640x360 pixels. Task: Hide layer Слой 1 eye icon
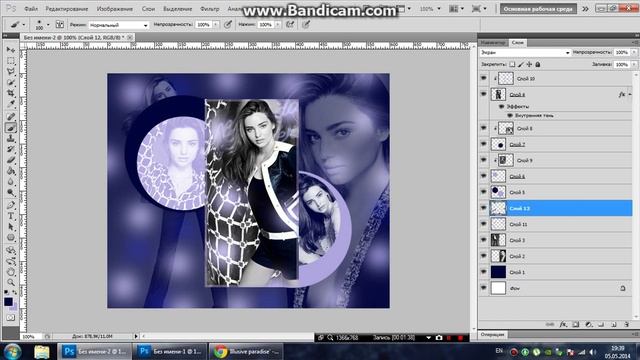484,272
